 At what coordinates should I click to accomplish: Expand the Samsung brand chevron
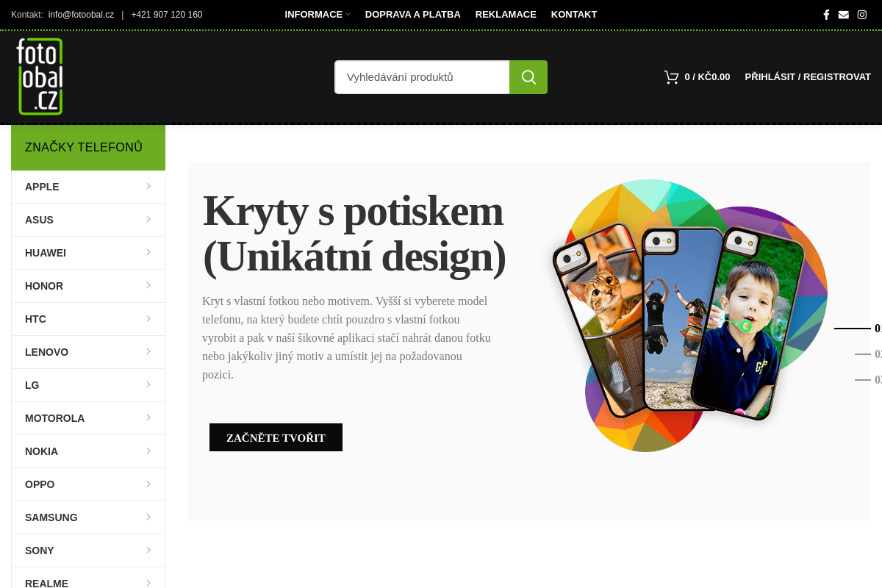tap(148, 517)
